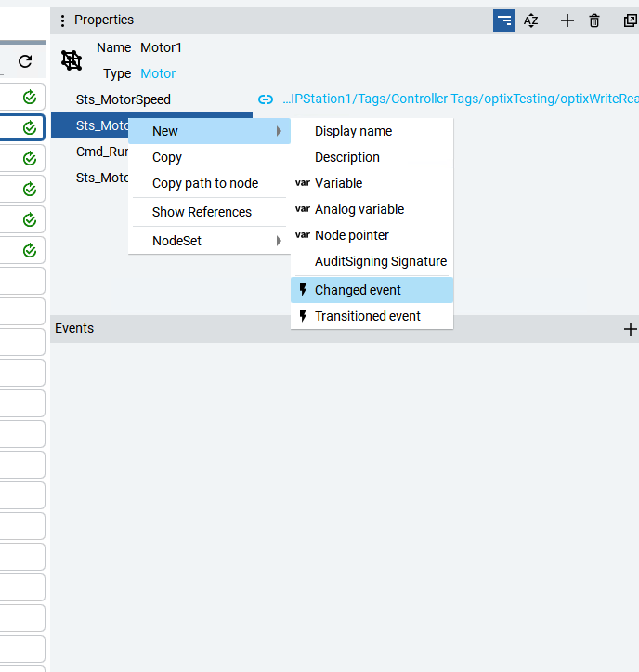Expand the New submenu
639x672 pixels.
point(209,131)
